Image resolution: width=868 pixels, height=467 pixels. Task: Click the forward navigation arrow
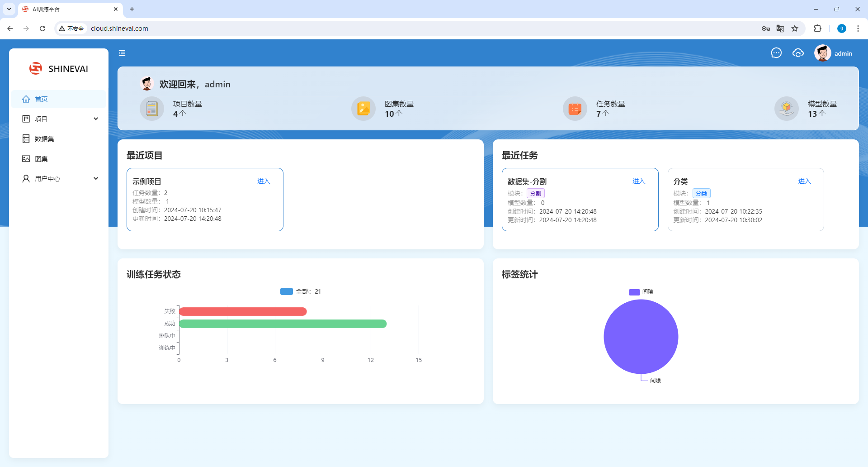pos(26,29)
